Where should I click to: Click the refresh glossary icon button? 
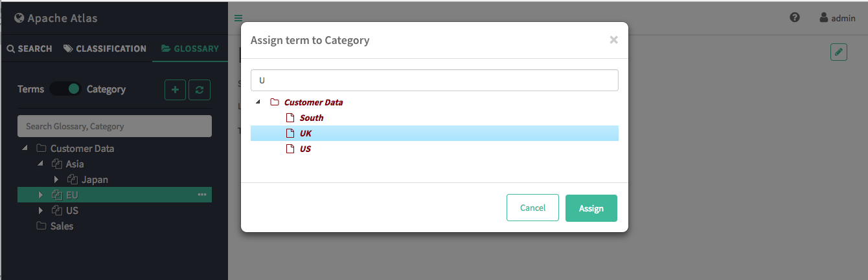pyautogui.click(x=200, y=90)
